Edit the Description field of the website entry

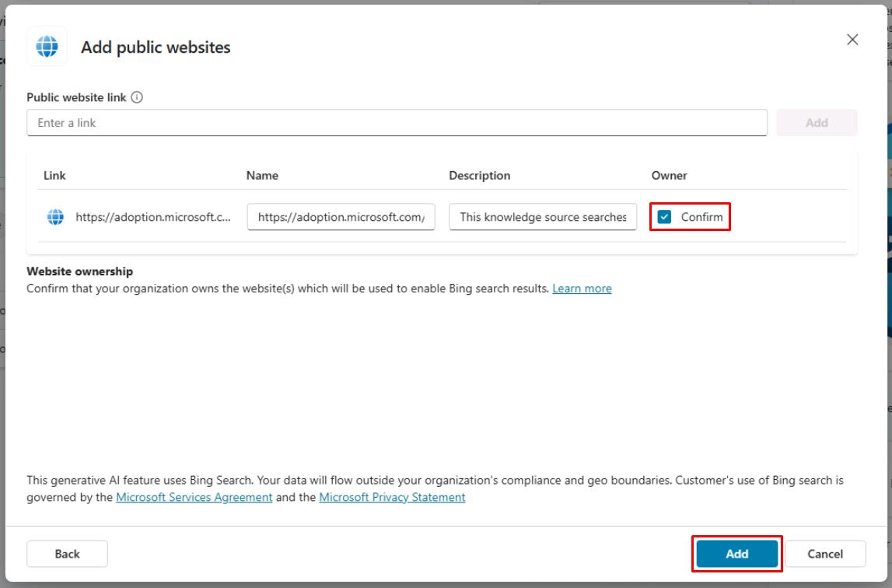(x=542, y=217)
